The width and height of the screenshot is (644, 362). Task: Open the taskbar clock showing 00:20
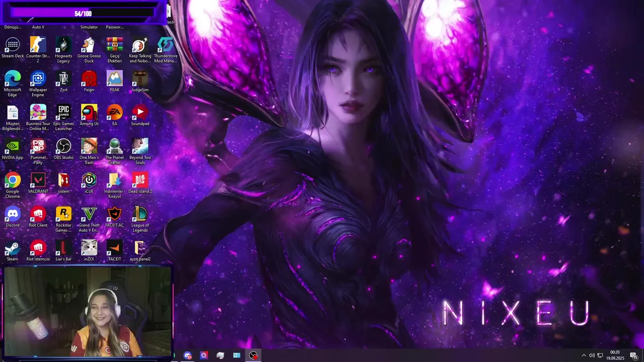(615, 355)
